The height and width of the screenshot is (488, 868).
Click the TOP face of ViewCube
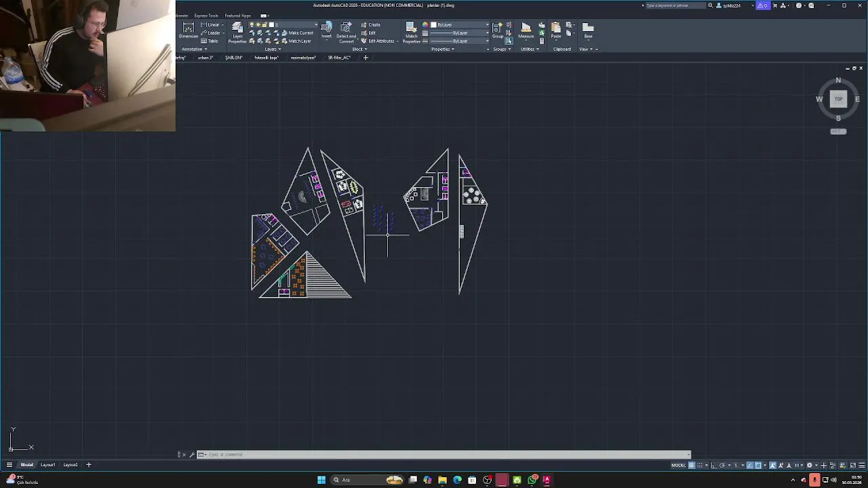click(x=838, y=99)
